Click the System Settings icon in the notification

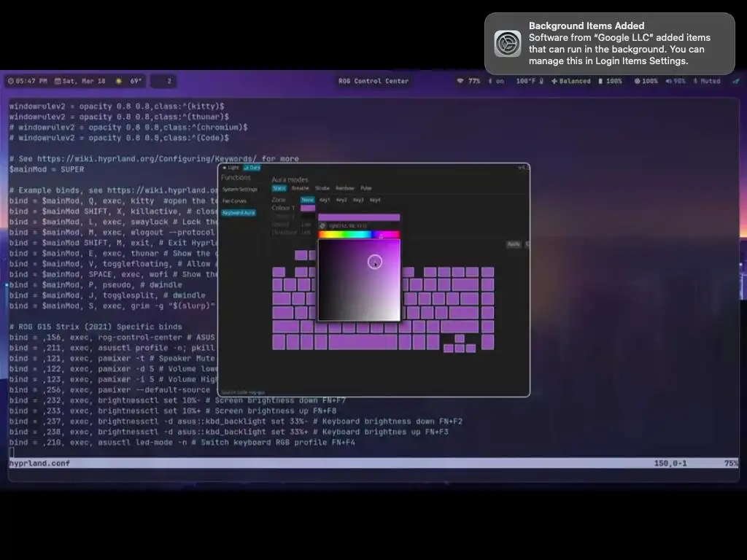pyautogui.click(x=508, y=43)
